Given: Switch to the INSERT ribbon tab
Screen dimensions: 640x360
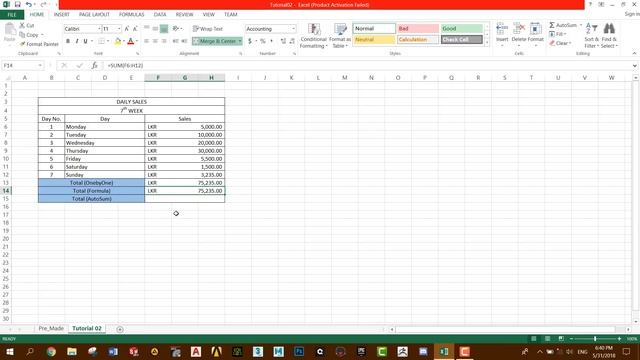Looking at the screenshot, I should tap(62, 15).
